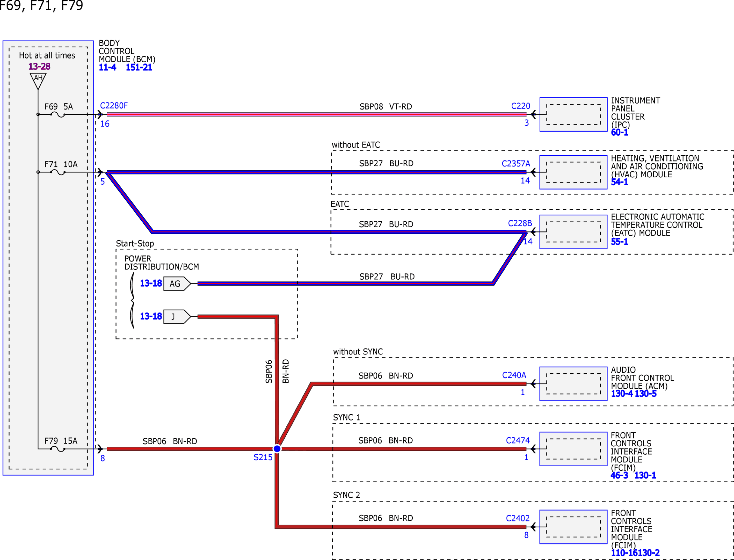734x560 pixels.
Task: Select the F79 15A fuse symbol
Action: [x=58, y=449]
